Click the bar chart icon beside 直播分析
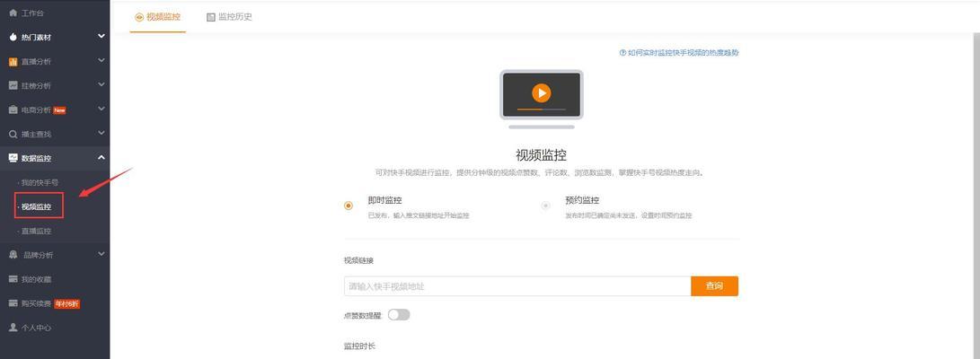This screenshot has height=359, width=980. point(13,62)
